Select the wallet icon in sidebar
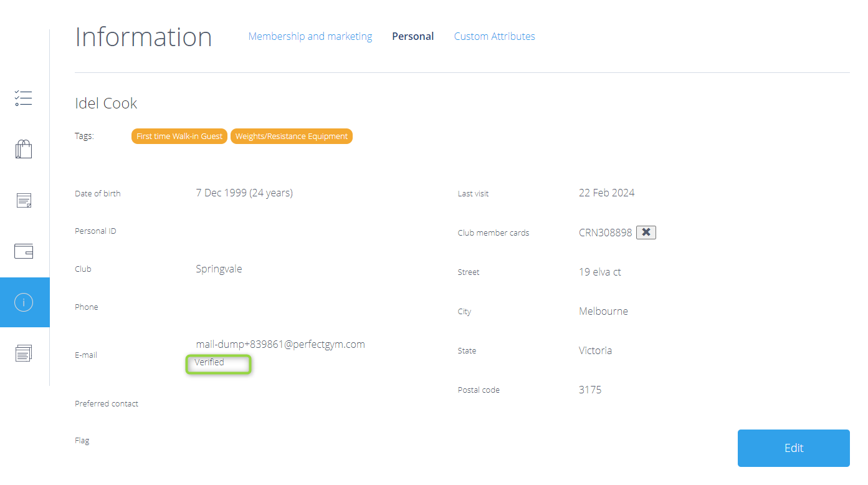This screenshot has height=485, width=868. 24,251
